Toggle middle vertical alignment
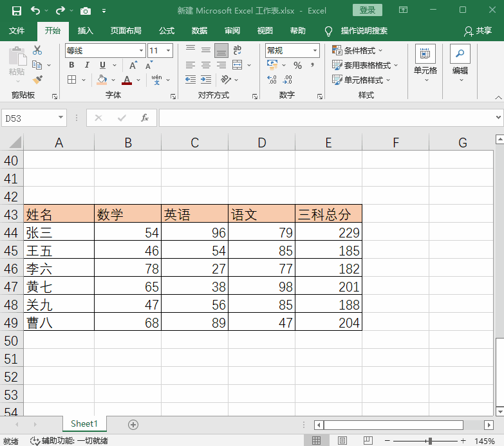The height and width of the screenshot is (446, 504). (x=206, y=50)
